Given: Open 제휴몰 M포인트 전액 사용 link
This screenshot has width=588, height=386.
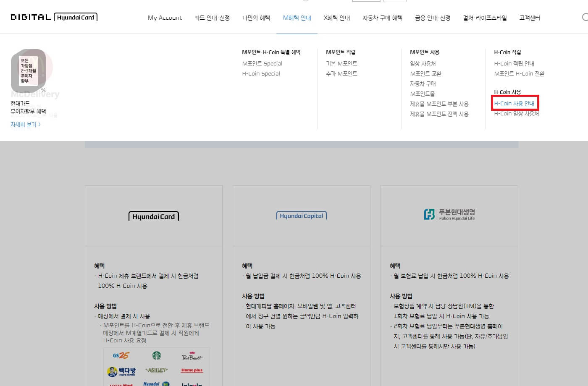Looking at the screenshot, I should tap(439, 114).
